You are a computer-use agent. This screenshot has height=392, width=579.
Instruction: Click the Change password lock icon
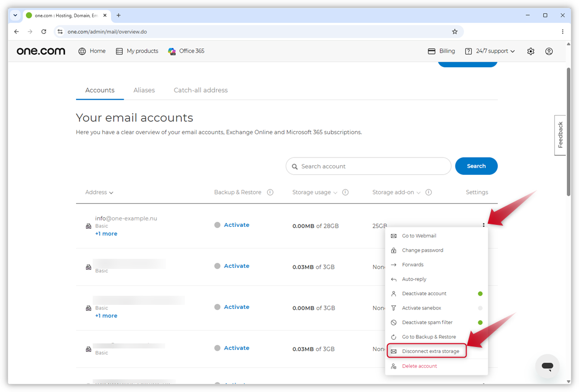tap(394, 250)
